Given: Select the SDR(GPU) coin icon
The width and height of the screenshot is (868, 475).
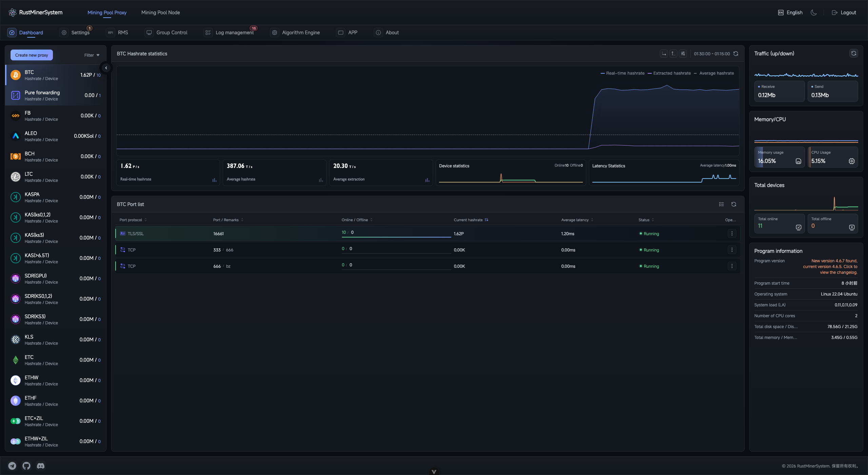Looking at the screenshot, I should [x=16, y=279].
